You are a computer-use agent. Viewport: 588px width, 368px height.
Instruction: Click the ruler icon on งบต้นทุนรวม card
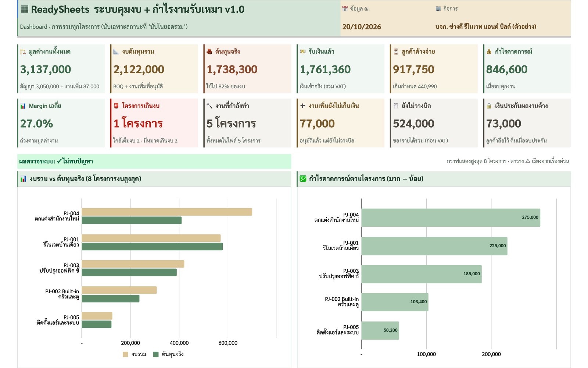pyautogui.click(x=116, y=52)
